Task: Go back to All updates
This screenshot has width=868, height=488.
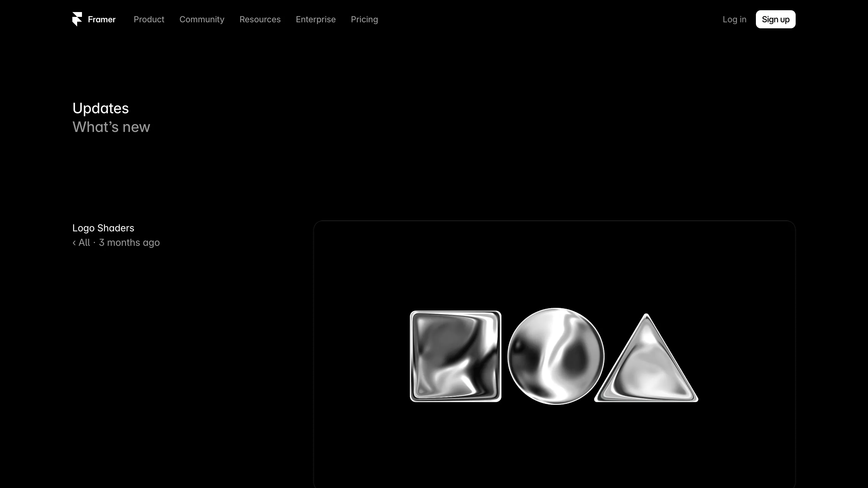Action: pyautogui.click(x=84, y=242)
